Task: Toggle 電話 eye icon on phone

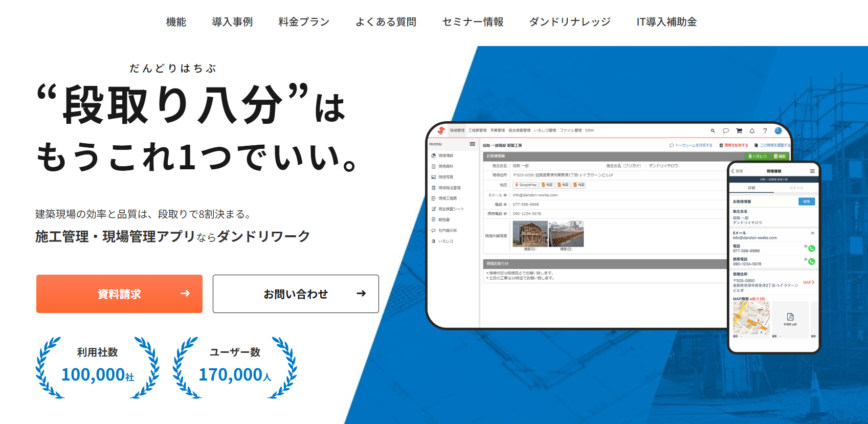Action: (x=806, y=247)
